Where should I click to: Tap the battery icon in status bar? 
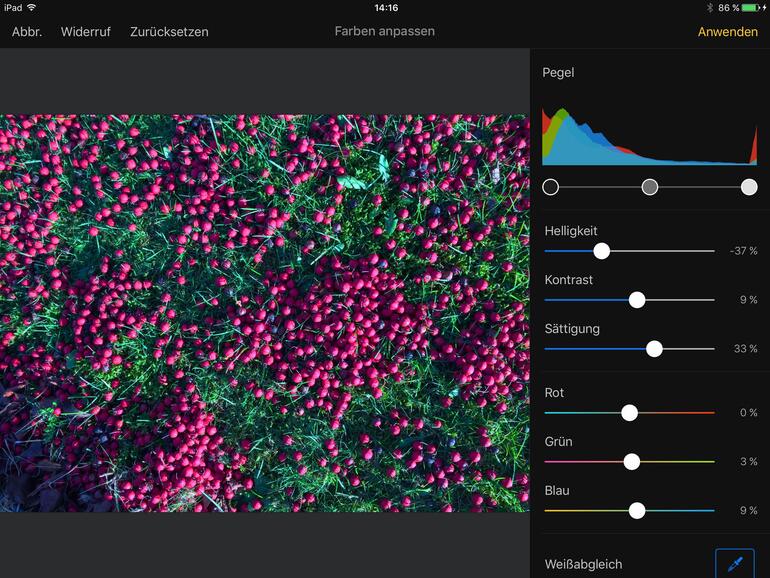coord(750,8)
